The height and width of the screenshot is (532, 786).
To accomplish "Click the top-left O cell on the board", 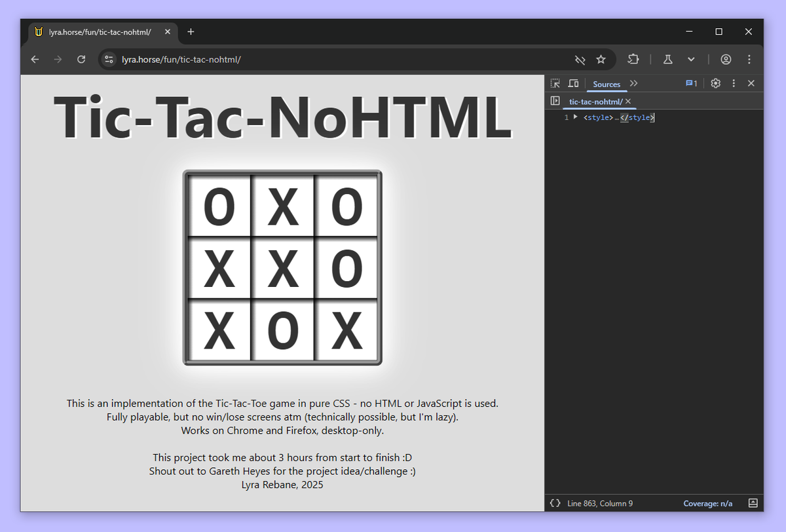I will tap(219, 206).
